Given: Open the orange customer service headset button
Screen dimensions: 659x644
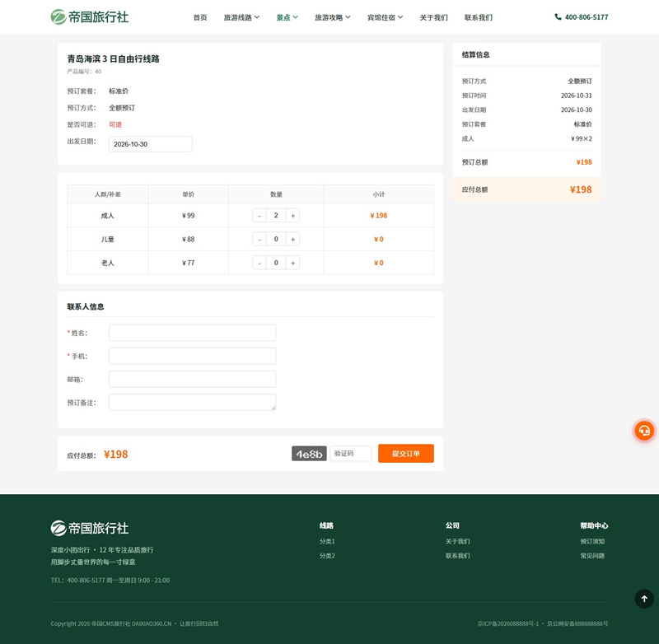Looking at the screenshot, I should click(644, 431).
